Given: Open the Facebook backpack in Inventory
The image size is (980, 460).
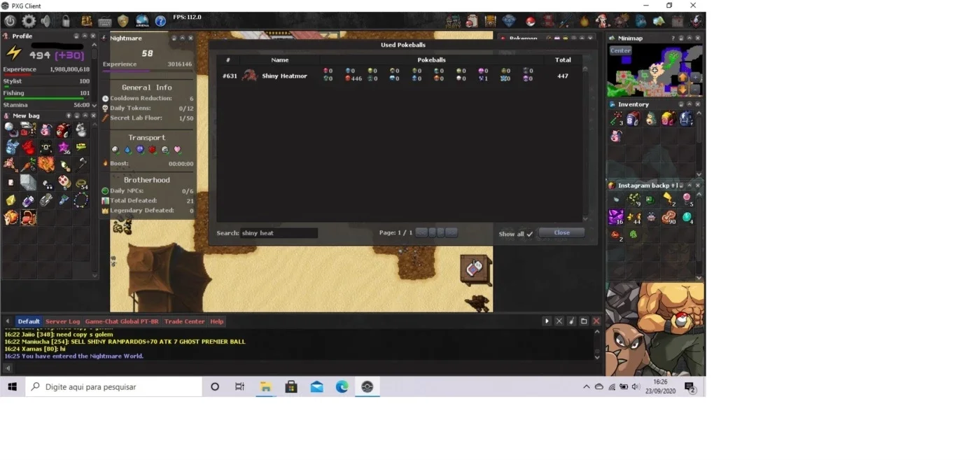Looking at the screenshot, I should (686, 119).
